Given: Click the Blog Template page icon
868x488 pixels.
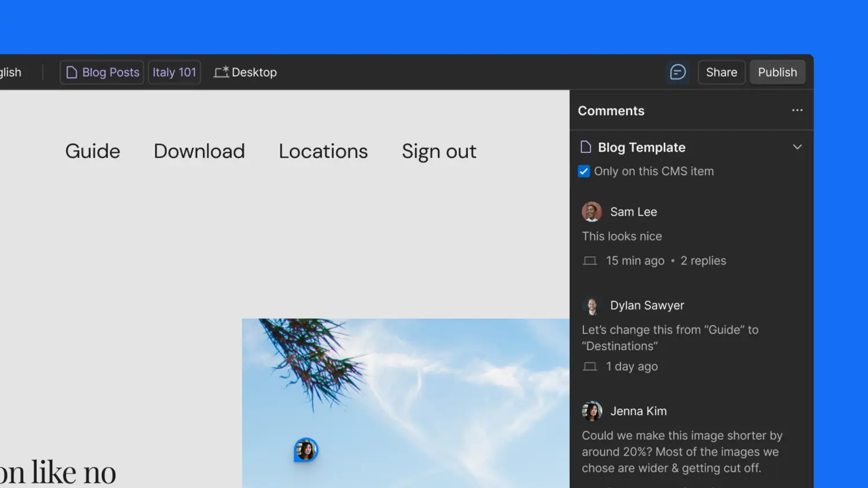Looking at the screenshot, I should point(586,147).
